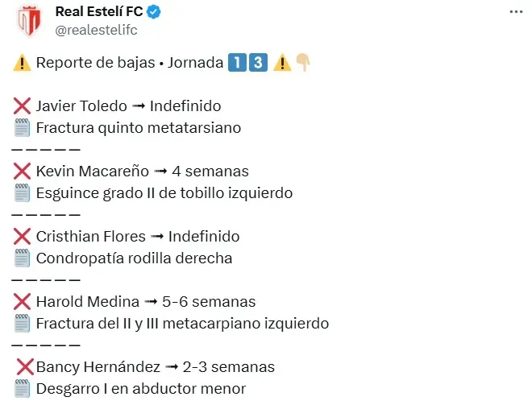Click the first warning sign emoji

click(22, 63)
